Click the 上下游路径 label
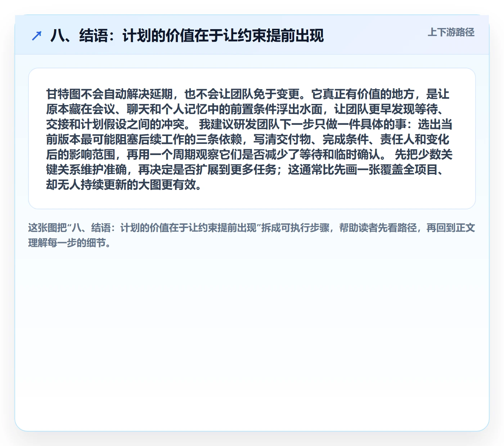 click(451, 32)
